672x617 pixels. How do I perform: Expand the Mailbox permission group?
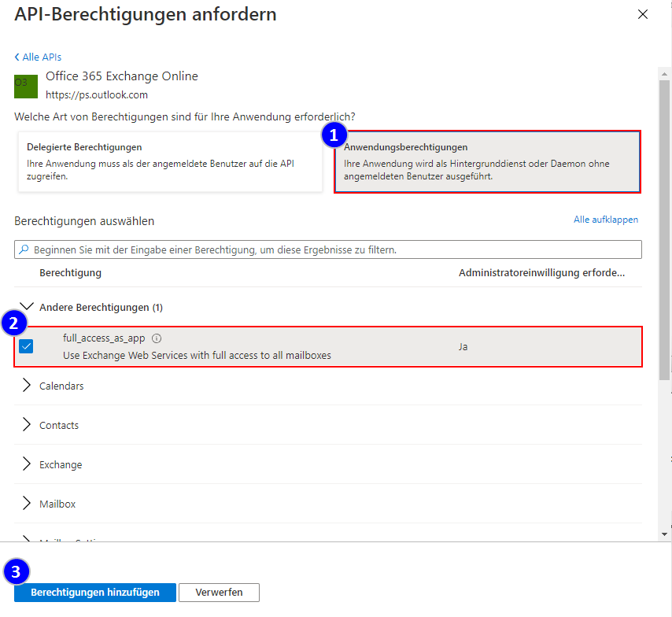pyautogui.click(x=27, y=504)
